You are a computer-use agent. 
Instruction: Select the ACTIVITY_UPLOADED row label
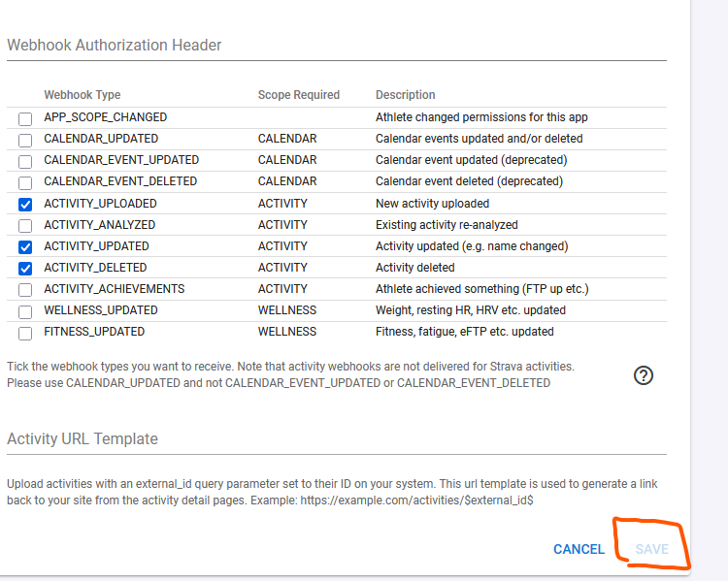(x=100, y=204)
